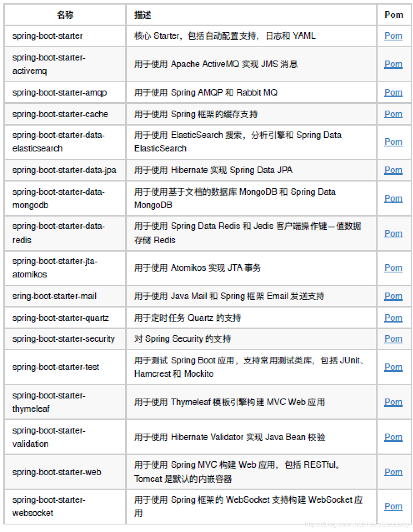This screenshot has width=413, height=532.
Task: Click the 对 Spring Security 的支持 description
Action: point(251,339)
